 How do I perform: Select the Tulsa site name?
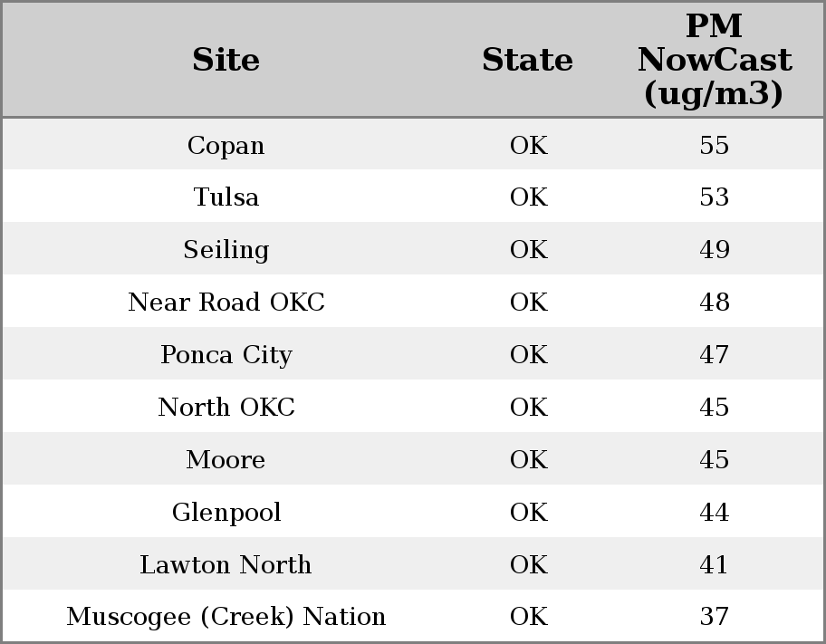[x=226, y=197]
